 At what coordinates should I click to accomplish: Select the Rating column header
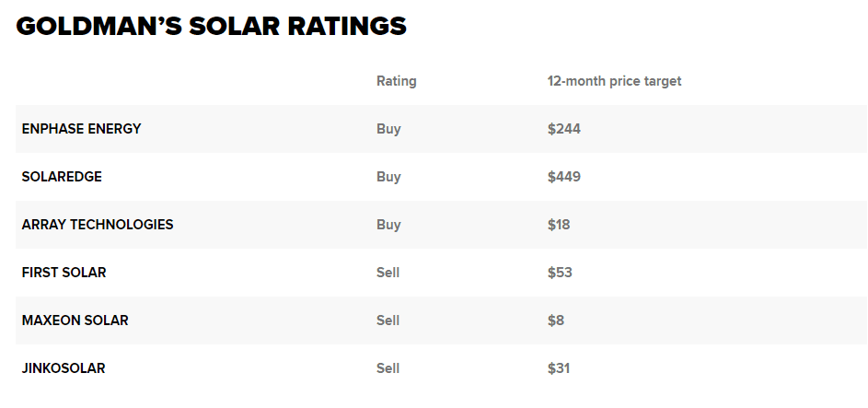point(396,81)
